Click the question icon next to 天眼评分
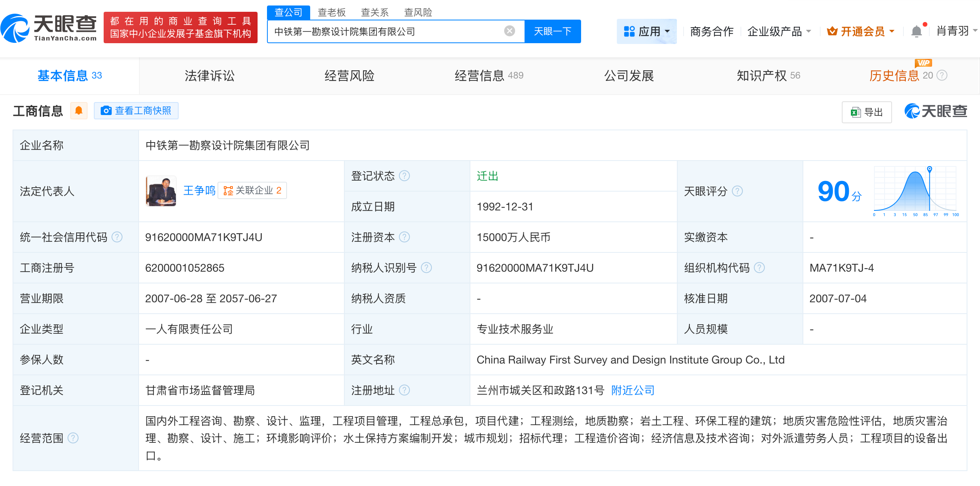Viewport: 980px width, 486px height. (738, 191)
